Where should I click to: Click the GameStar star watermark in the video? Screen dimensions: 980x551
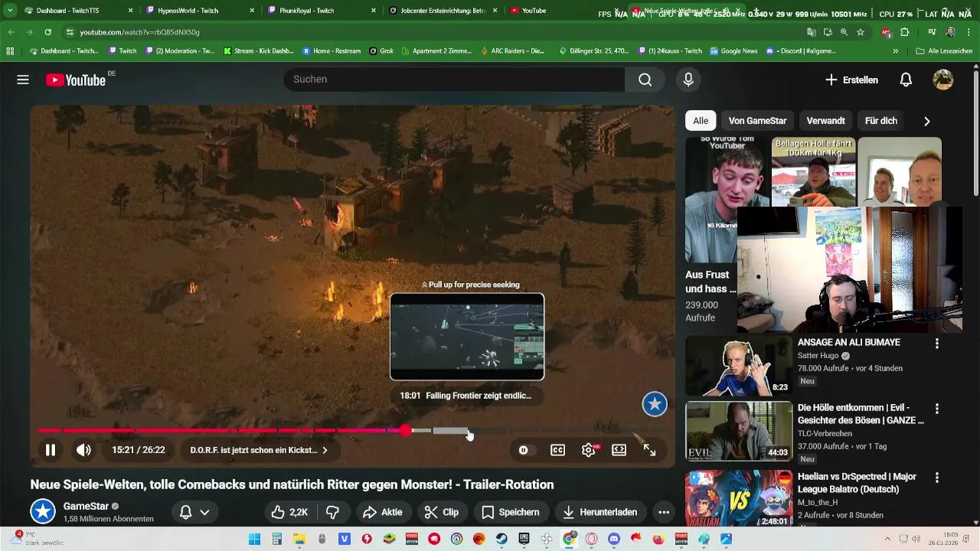[x=655, y=404]
